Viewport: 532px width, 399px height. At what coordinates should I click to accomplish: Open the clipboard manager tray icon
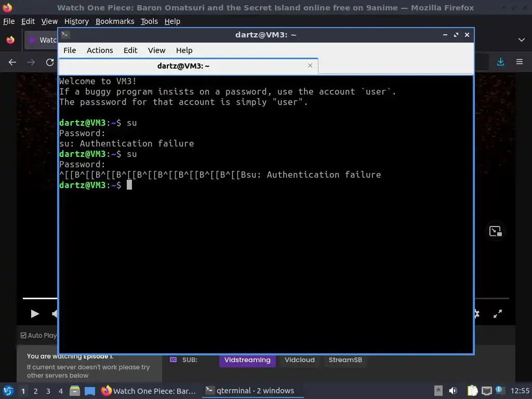472,391
